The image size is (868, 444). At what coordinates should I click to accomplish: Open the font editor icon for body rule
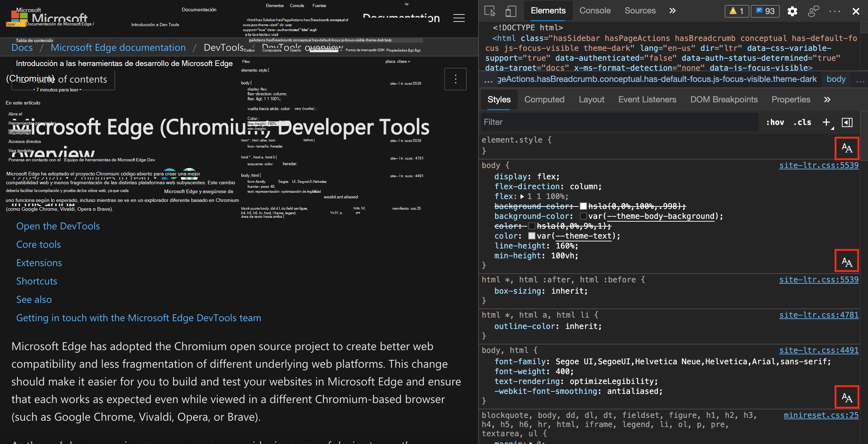846,262
